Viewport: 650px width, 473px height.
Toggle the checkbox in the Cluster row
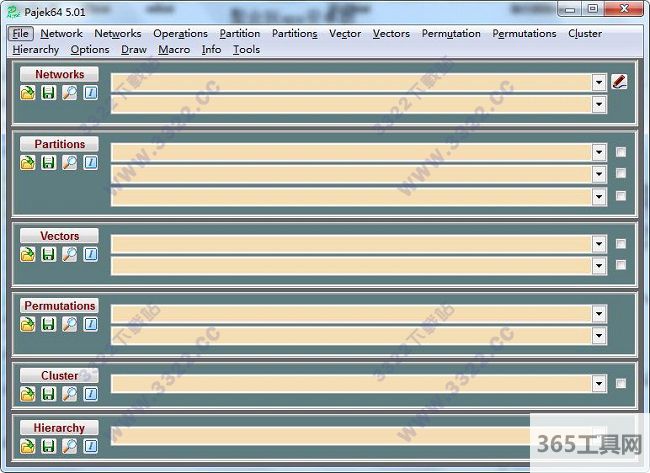point(621,384)
